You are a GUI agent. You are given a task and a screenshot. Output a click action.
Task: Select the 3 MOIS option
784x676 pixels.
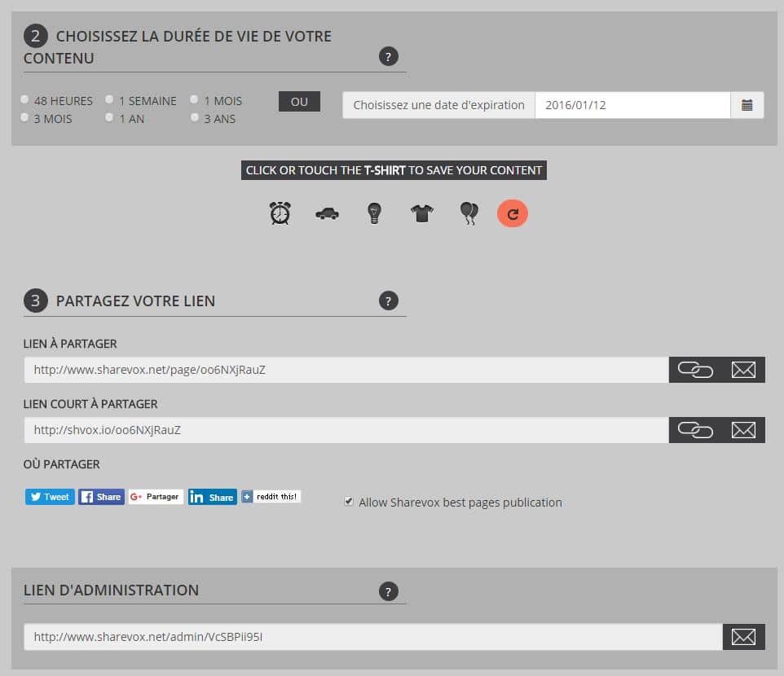[x=24, y=117]
